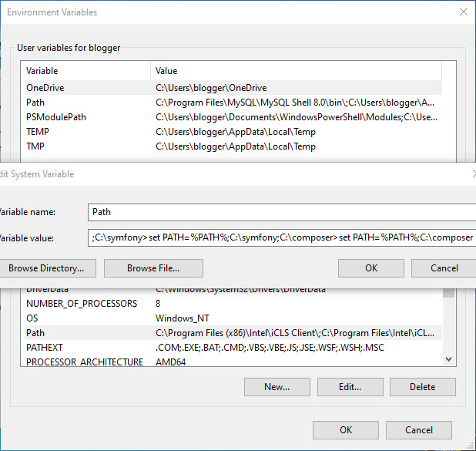
Task: Click Edit button under system variables
Action: pyautogui.click(x=350, y=387)
